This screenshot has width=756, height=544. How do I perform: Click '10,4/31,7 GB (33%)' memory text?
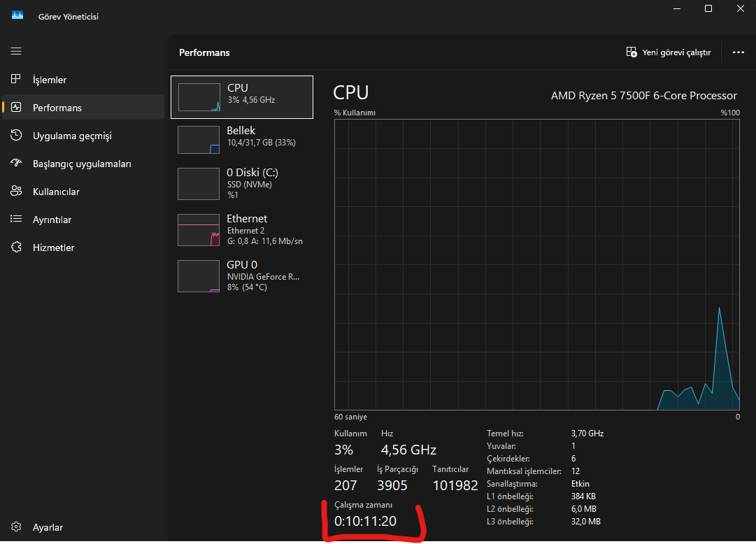262,142
